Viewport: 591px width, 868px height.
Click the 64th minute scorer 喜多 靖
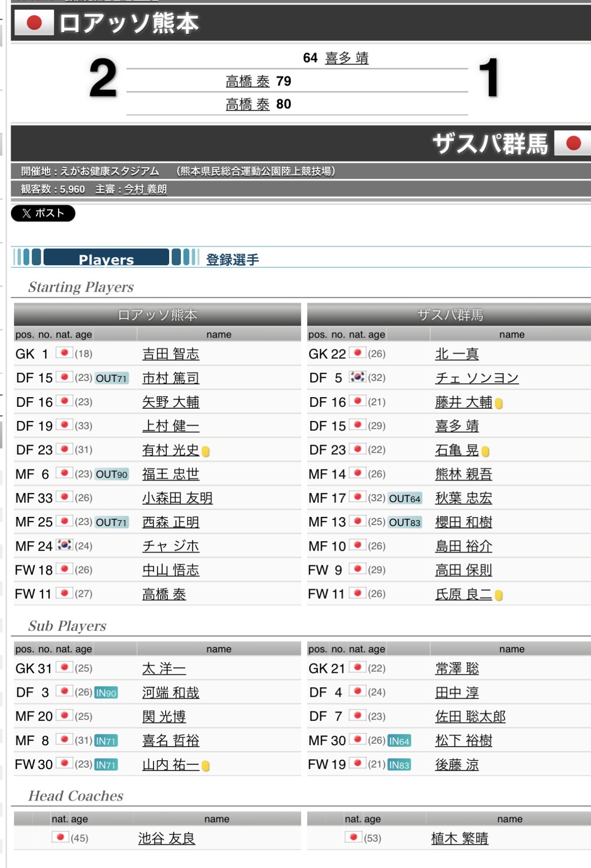pyautogui.click(x=347, y=58)
